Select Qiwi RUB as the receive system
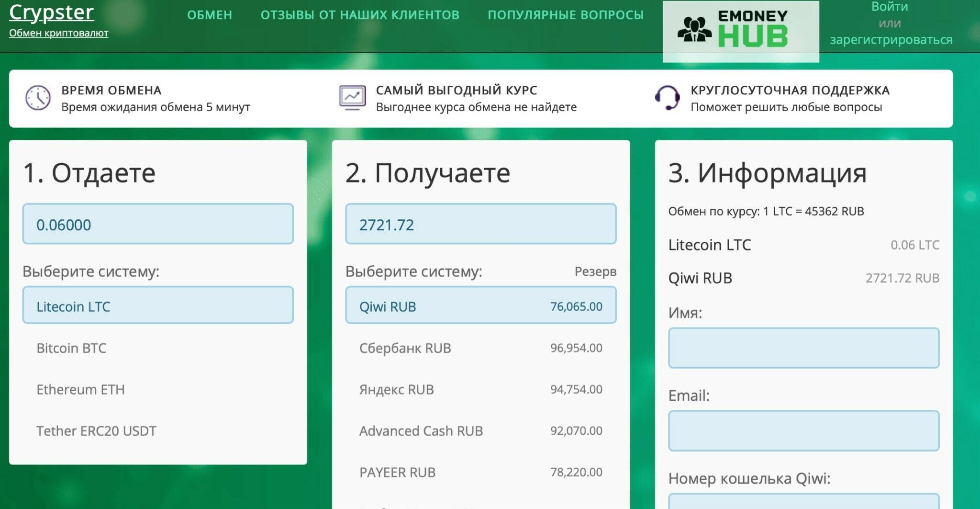 tap(481, 305)
